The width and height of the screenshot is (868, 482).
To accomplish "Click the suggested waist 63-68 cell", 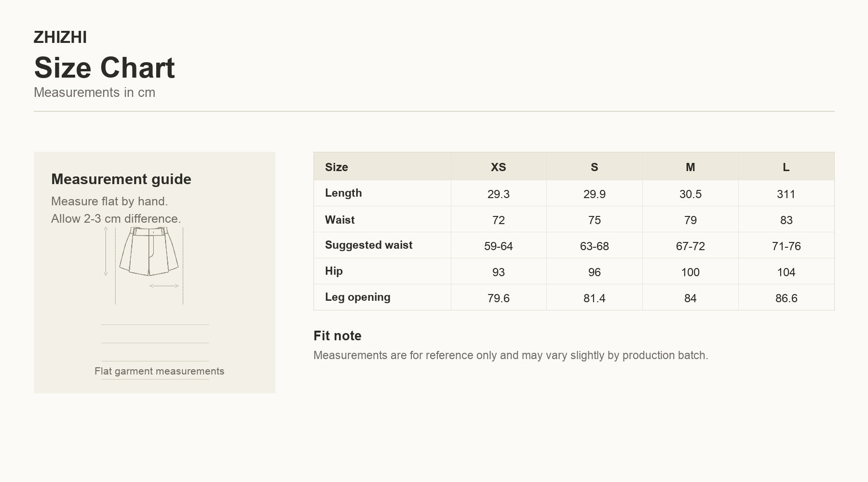I will 594,246.
